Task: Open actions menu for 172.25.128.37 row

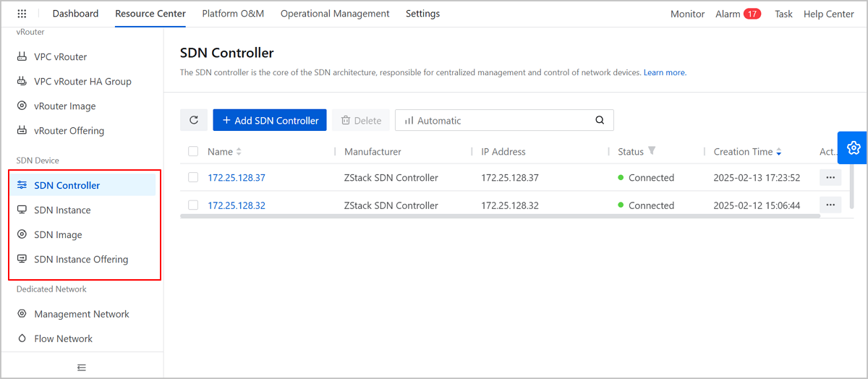Action: click(830, 177)
